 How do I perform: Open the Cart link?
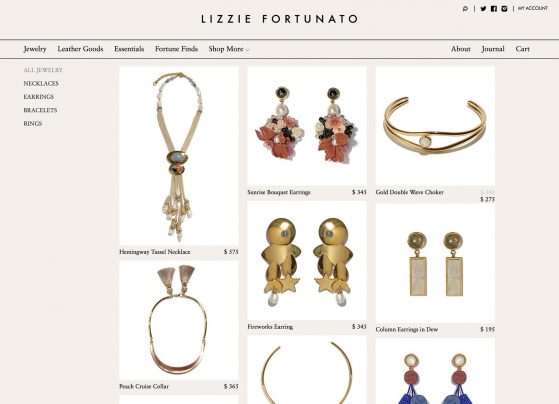coord(522,49)
